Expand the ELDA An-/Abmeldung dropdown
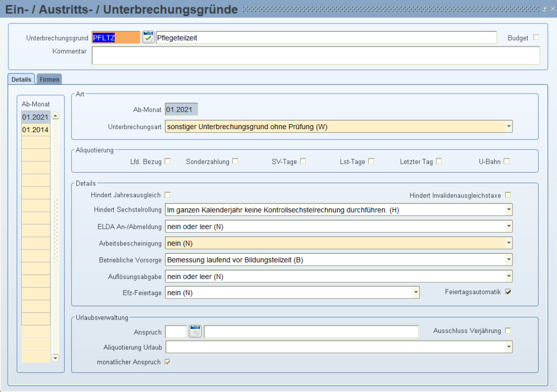 [x=509, y=227]
